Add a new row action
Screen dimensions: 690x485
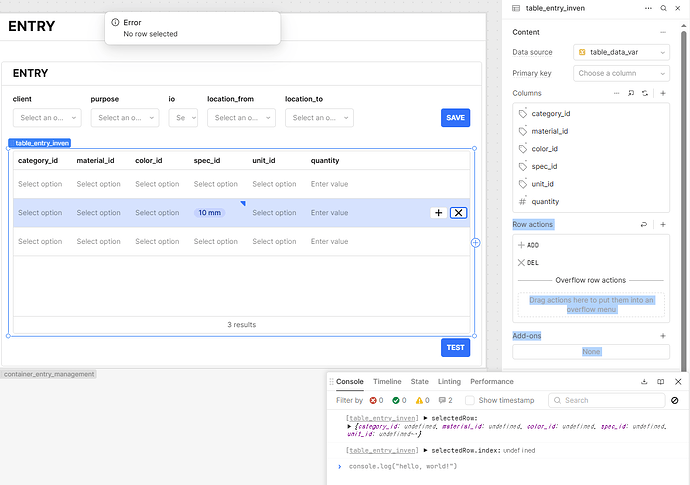click(663, 224)
